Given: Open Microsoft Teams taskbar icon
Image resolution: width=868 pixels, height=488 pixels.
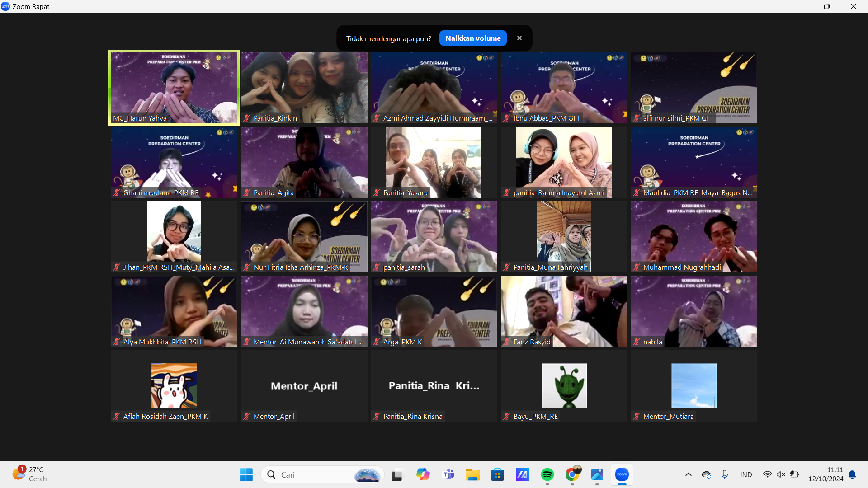Looking at the screenshot, I should point(448,474).
